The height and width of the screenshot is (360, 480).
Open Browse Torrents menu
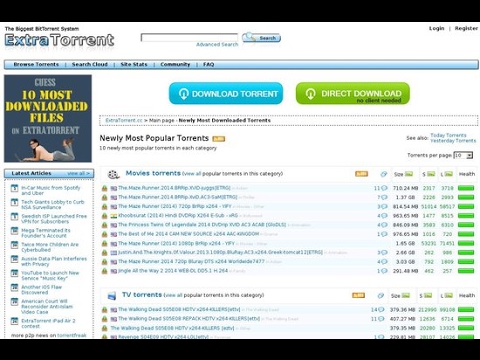tap(36, 64)
